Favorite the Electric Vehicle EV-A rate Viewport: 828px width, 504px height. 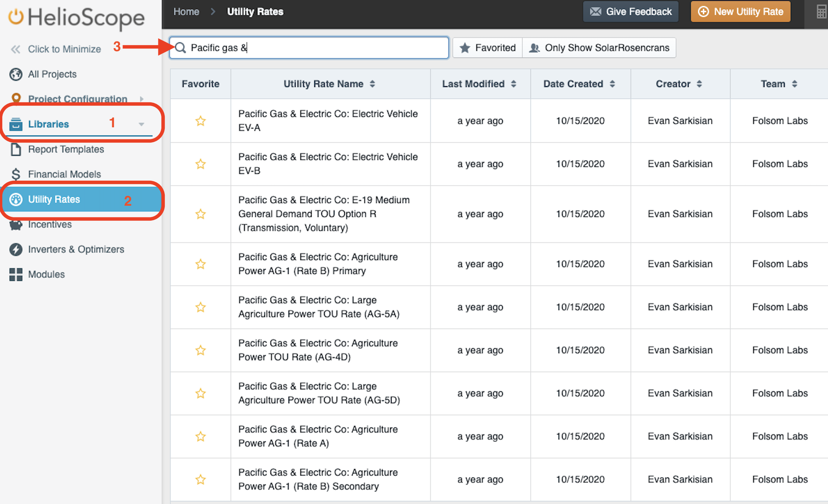tap(201, 121)
